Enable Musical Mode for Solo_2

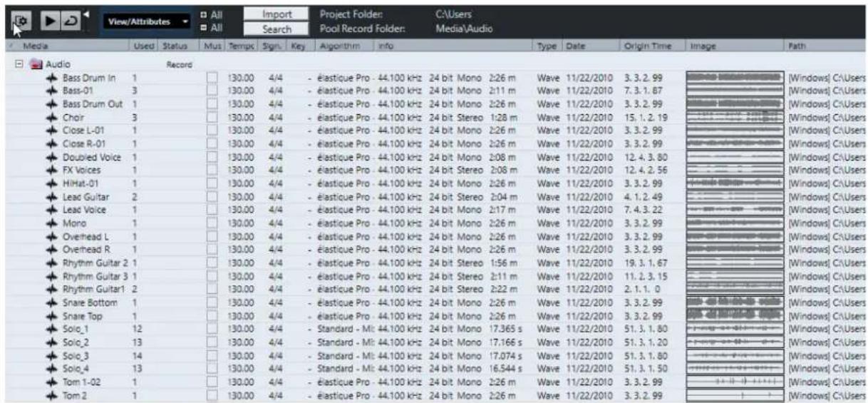[x=212, y=343]
